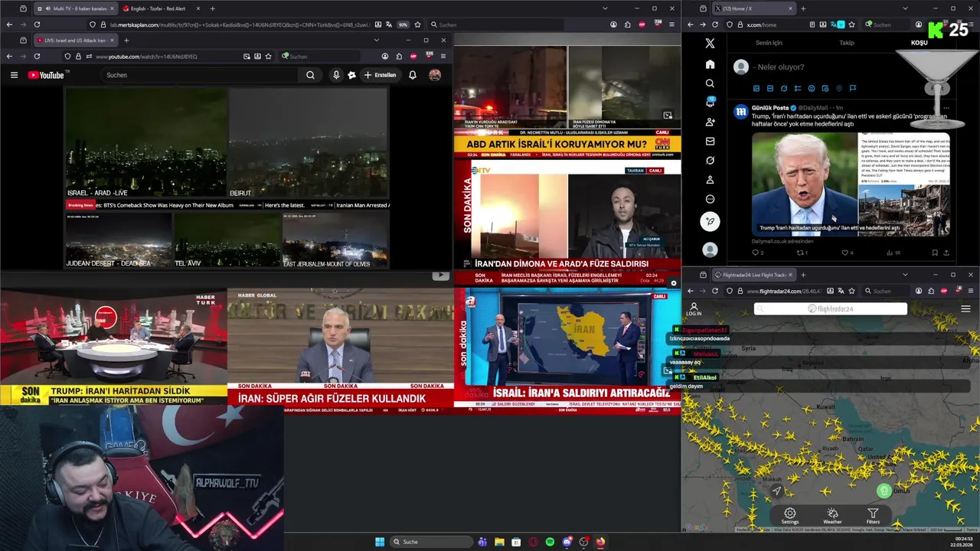Bookmark the Günlük Posta tweet
Screen dimensions: 980x551
point(935,253)
